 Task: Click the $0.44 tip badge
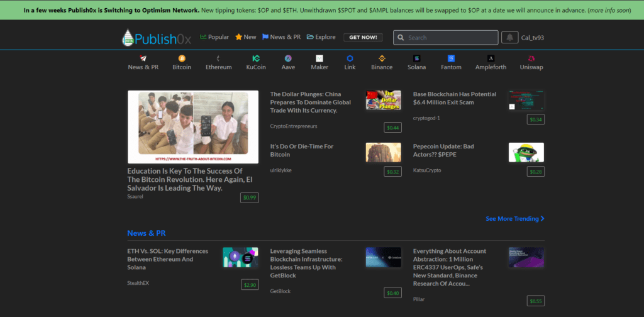392,128
